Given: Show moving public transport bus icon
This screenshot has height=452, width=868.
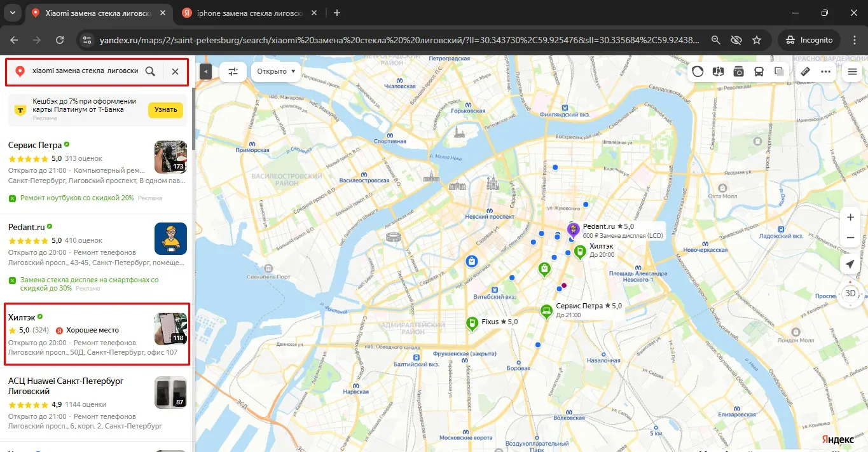Looking at the screenshot, I should [x=759, y=72].
